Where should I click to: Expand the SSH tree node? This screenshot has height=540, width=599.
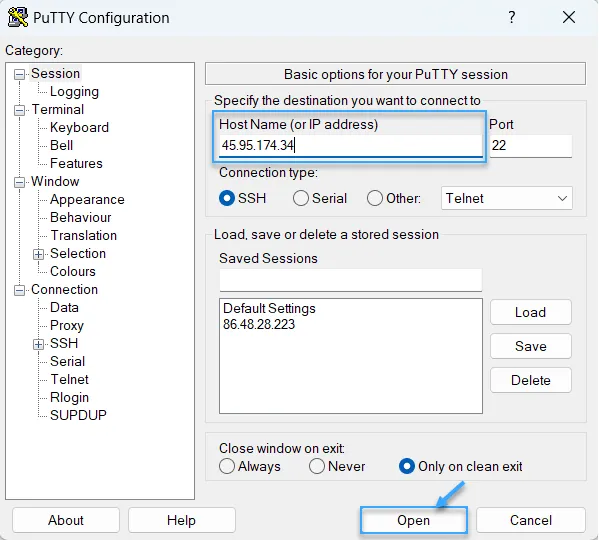[x=38, y=344]
